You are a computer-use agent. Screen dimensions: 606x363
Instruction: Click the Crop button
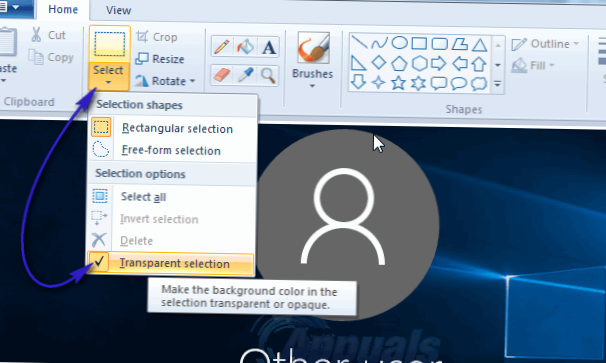157,37
